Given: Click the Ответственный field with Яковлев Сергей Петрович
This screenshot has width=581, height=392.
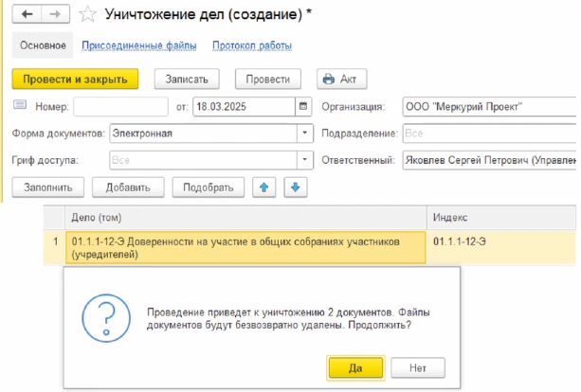Looking at the screenshot, I should pos(489,160).
